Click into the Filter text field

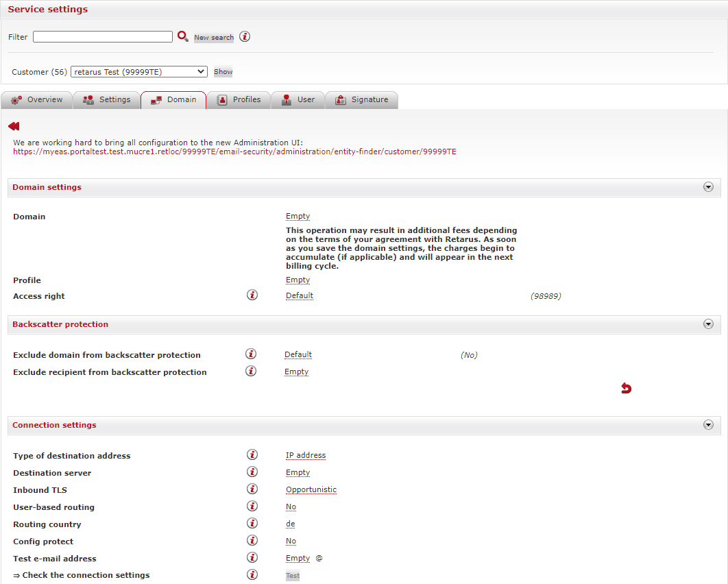click(x=103, y=37)
